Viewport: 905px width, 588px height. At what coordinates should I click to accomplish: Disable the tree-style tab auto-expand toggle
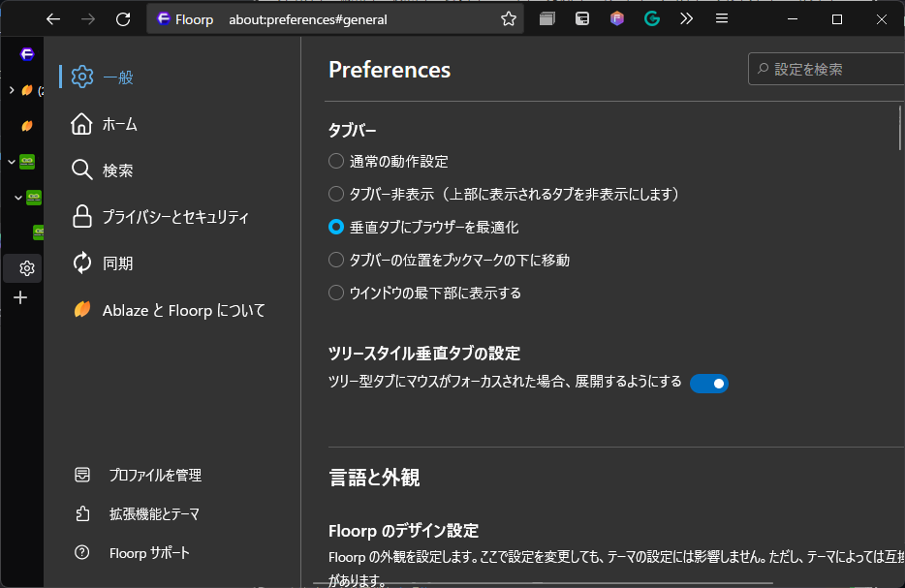click(709, 383)
